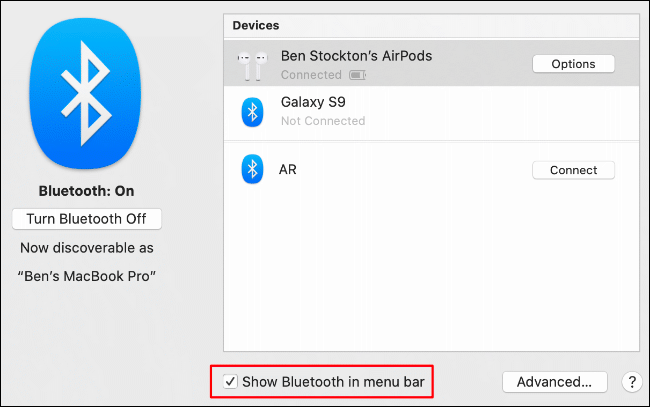Open the Advanced... settings
This screenshot has width=650, height=407.
pos(555,382)
